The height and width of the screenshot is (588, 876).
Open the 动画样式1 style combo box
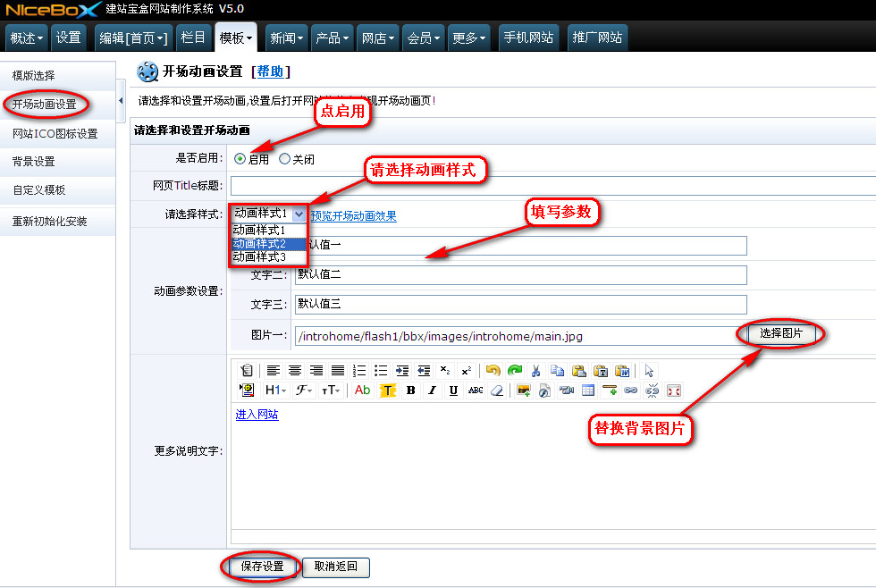click(x=269, y=214)
